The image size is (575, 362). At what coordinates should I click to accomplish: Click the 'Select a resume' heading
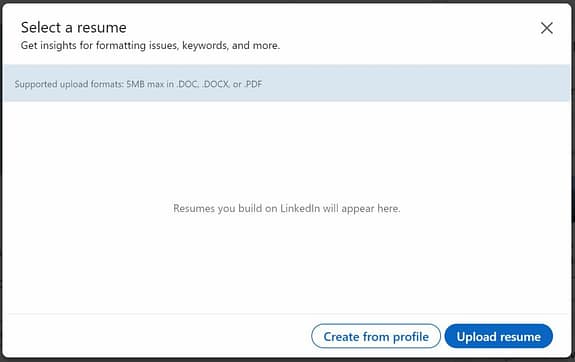pyautogui.click(x=74, y=28)
